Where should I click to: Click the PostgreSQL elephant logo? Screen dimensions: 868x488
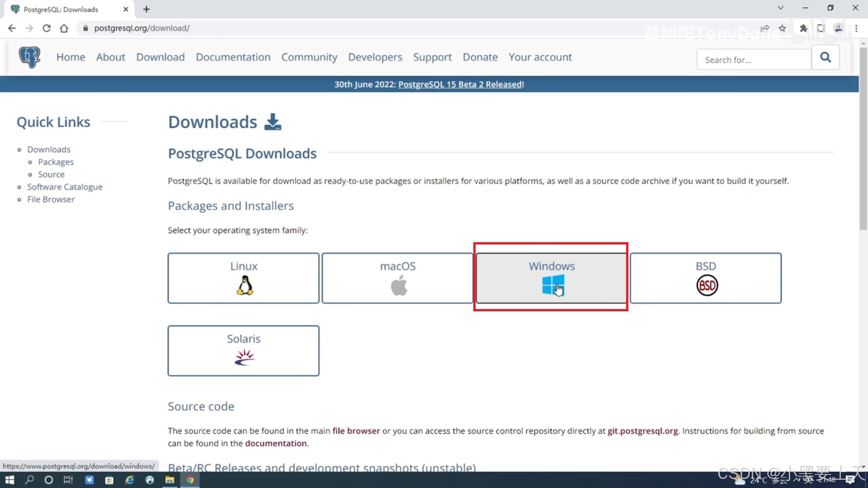coord(29,57)
